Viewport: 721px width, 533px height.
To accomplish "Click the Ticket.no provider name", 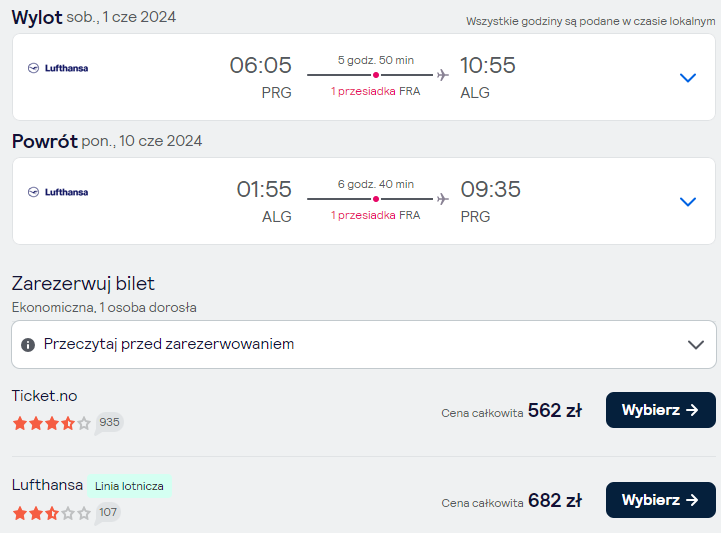I will click(x=45, y=396).
